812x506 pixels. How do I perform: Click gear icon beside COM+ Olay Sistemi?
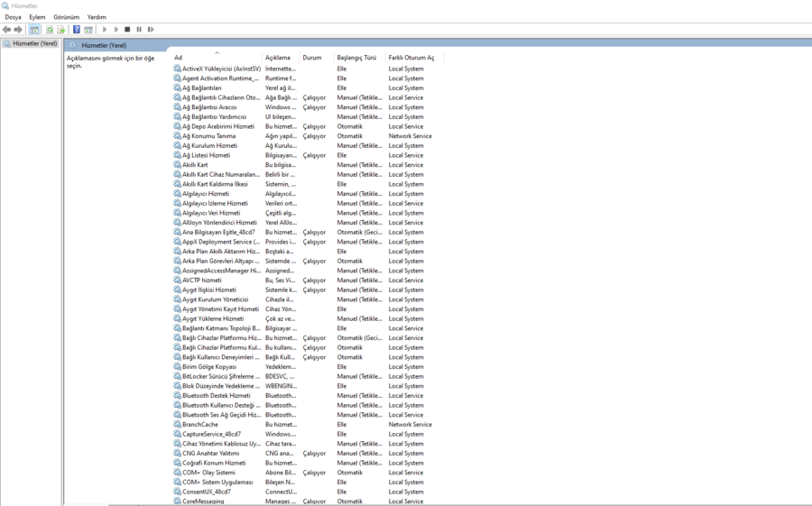click(x=177, y=473)
